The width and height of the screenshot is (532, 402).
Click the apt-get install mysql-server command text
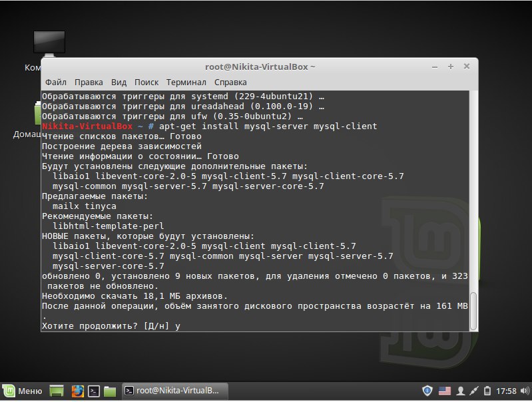click(268, 126)
